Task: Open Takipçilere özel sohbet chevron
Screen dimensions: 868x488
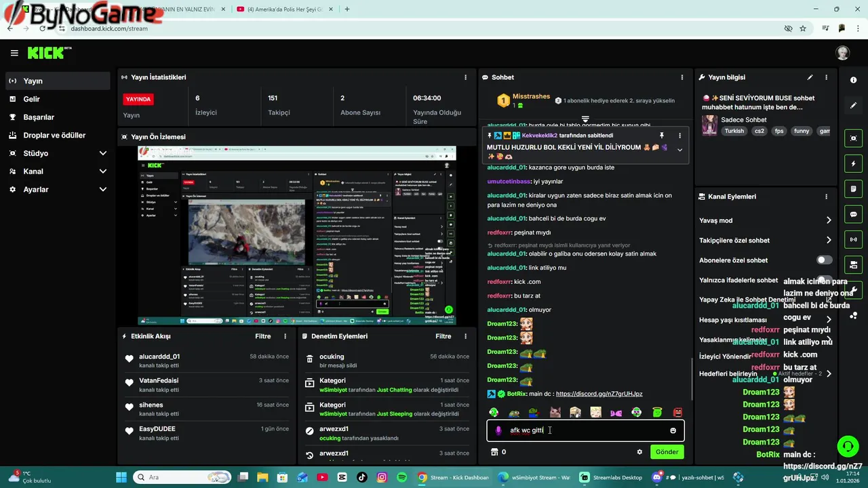Action: [x=829, y=240]
